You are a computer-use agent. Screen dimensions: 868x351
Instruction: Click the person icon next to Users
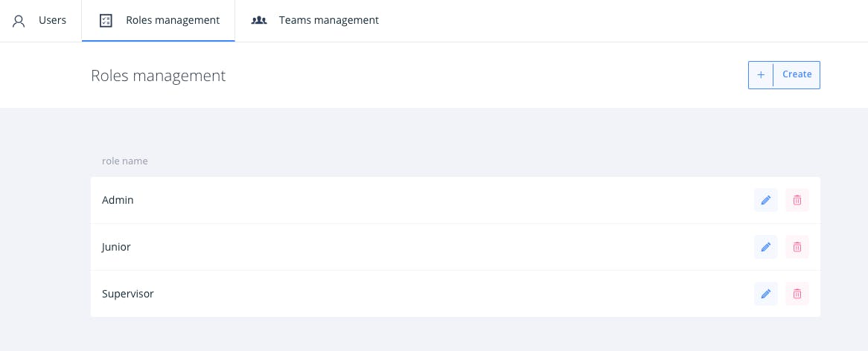point(19,21)
